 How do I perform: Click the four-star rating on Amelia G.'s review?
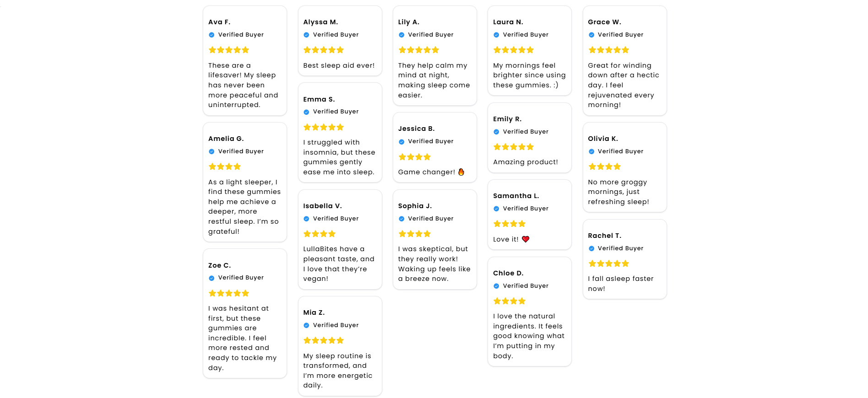tap(224, 167)
